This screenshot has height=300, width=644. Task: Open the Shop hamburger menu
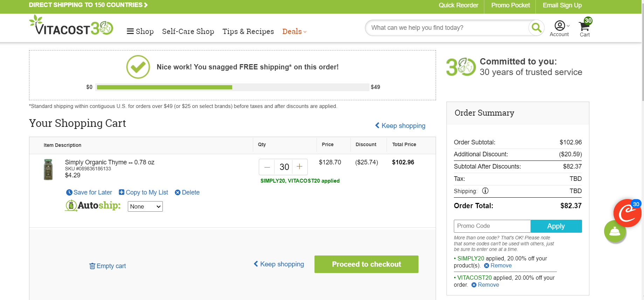[140, 32]
